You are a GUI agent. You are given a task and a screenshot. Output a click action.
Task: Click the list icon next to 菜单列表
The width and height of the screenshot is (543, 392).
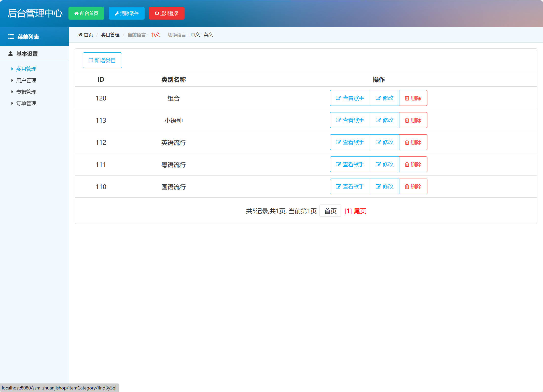[11, 36]
